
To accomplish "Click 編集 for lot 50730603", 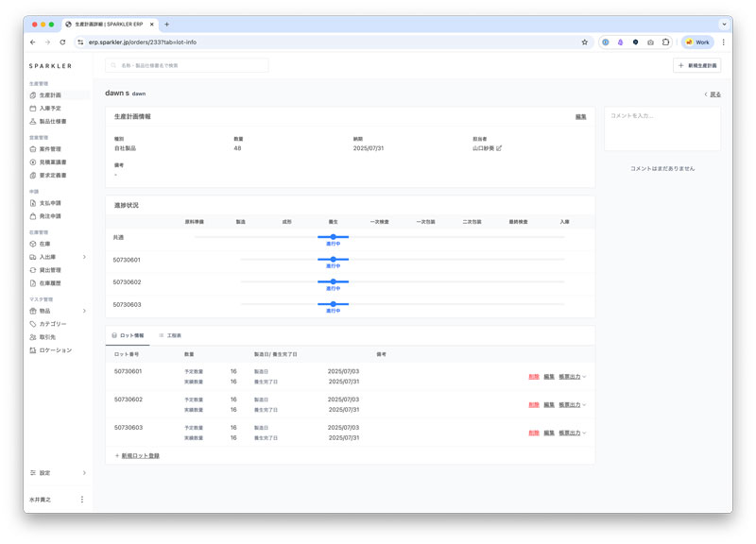I will pos(549,433).
